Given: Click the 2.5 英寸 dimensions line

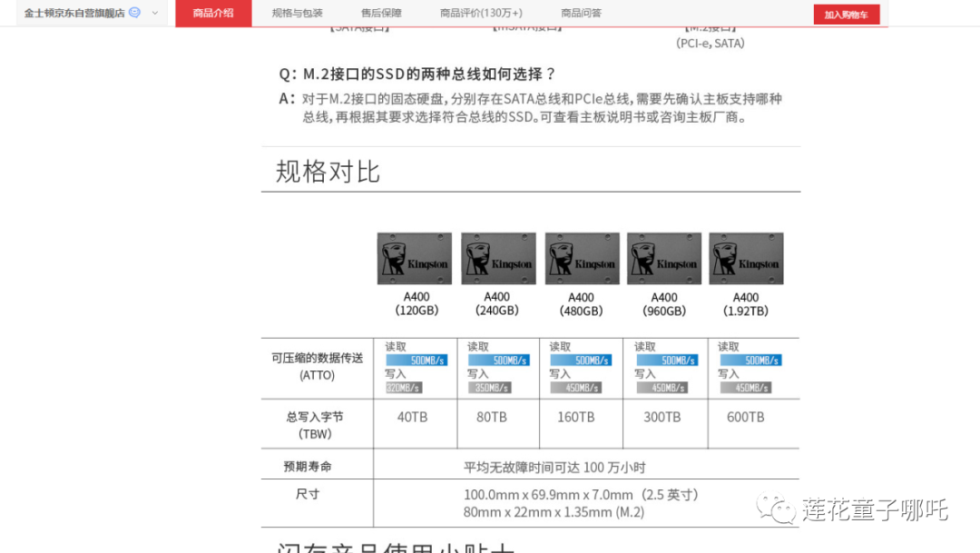Looking at the screenshot, I should (581, 495).
